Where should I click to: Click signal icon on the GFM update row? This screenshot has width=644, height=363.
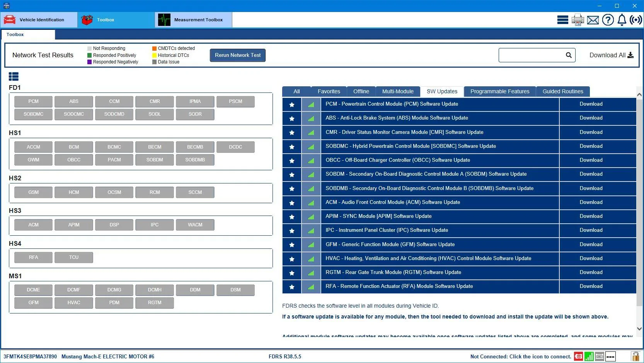point(311,245)
